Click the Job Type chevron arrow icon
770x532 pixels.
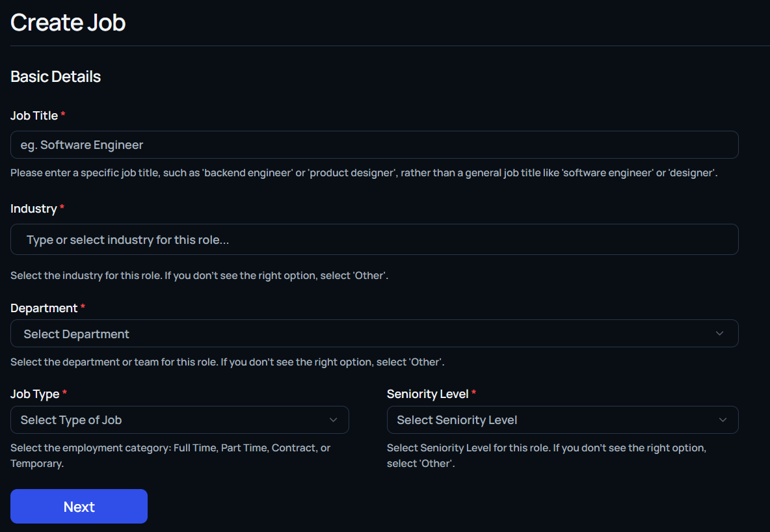[x=333, y=420]
